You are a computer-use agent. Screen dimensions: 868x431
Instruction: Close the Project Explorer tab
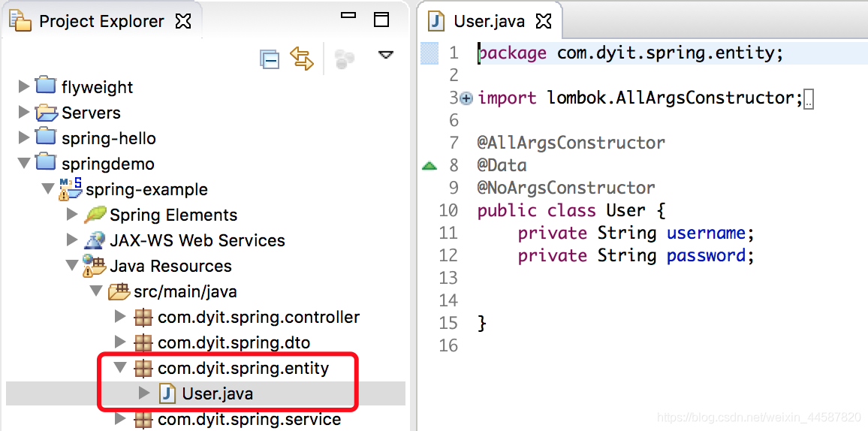tap(182, 22)
